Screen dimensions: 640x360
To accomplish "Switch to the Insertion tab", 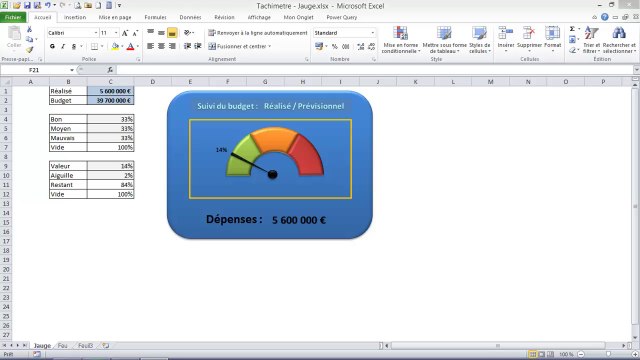I will click(x=75, y=17).
